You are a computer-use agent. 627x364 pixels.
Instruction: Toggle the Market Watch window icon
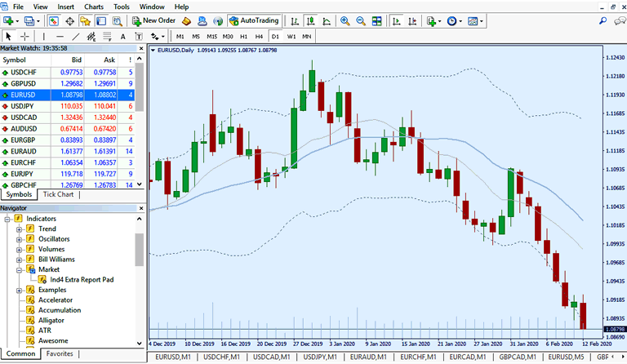point(54,20)
